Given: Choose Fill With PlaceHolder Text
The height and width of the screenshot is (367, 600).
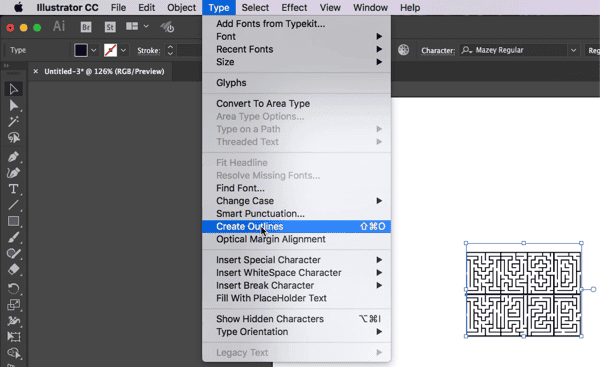Looking at the screenshot, I should [x=297, y=298].
